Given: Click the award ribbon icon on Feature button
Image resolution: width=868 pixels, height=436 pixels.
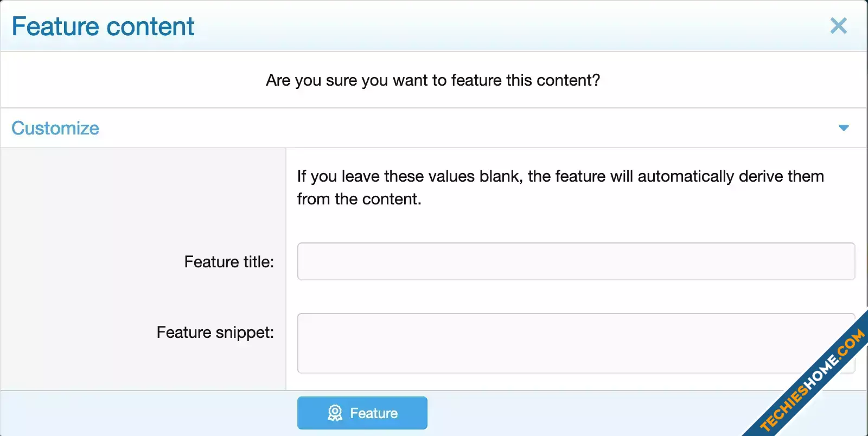Looking at the screenshot, I should 335,413.
